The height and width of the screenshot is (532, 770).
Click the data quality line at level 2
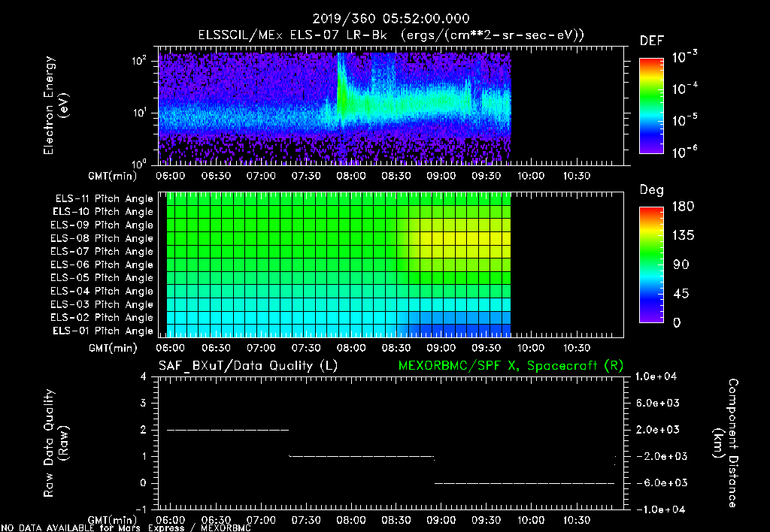click(228, 430)
